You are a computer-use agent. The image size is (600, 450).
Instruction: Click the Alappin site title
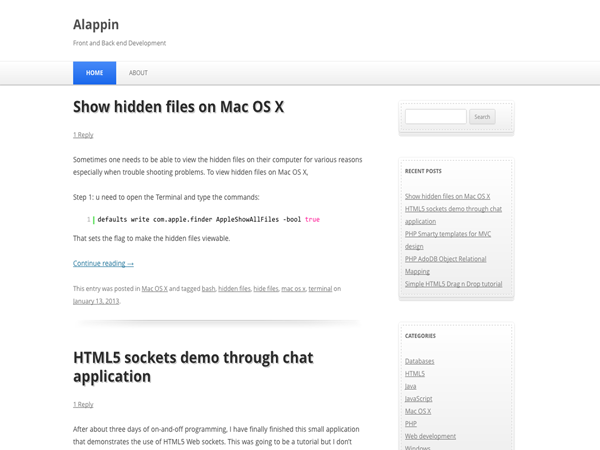pyautogui.click(x=96, y=24)
